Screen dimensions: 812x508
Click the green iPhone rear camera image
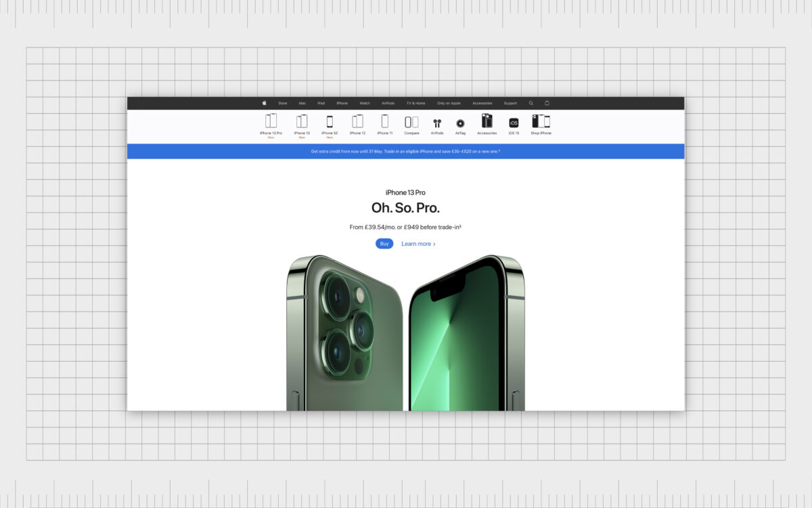pyautogui.click(x=344, y=333)
